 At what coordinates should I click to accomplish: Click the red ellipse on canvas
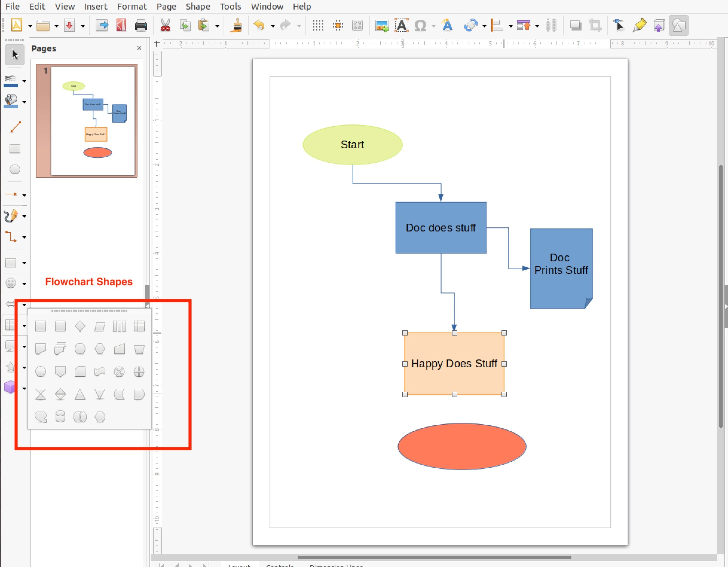tap(462, 446)
